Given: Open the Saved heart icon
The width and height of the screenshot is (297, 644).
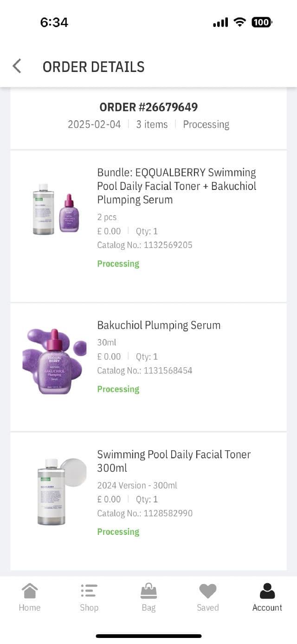Looking at the screenshot, I should [207, 591].
